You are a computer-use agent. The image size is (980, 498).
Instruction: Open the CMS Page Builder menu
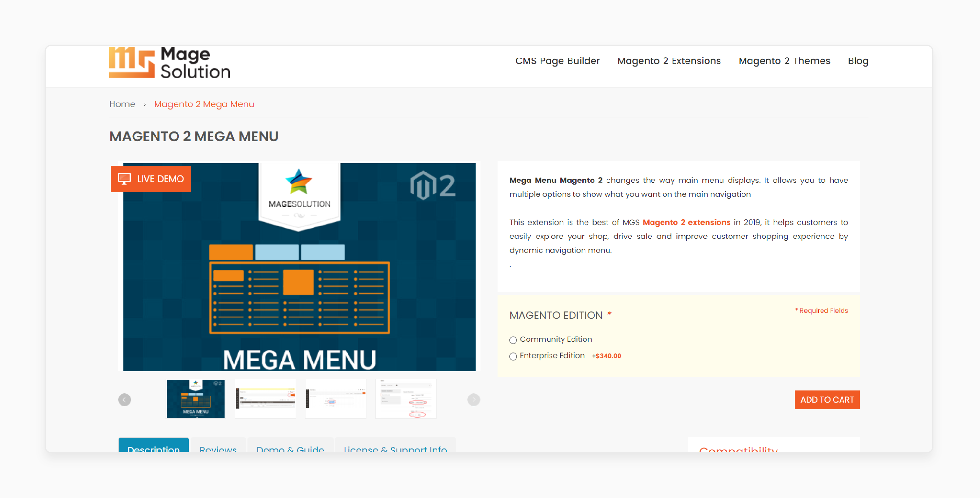[x=557, y=61]
